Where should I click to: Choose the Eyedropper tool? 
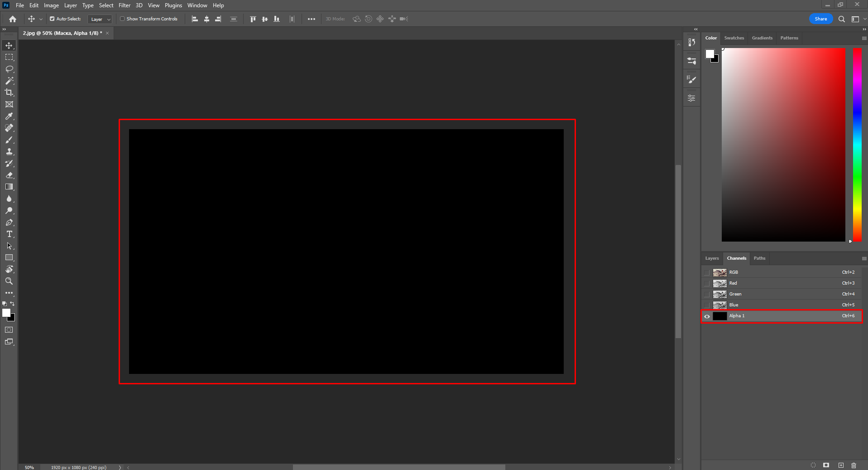[x=9, y=116]
